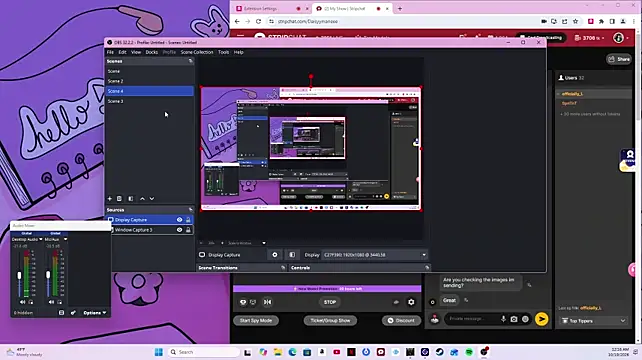Go back in the browser
Image resolution: width=642 pixels, height=360 pixels.
[x=237, y=21]
